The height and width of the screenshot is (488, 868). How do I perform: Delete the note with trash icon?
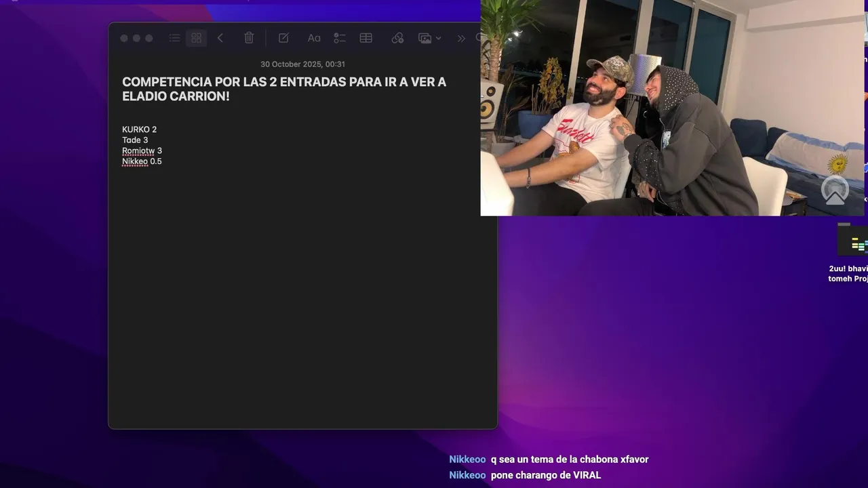click(249, 38)
